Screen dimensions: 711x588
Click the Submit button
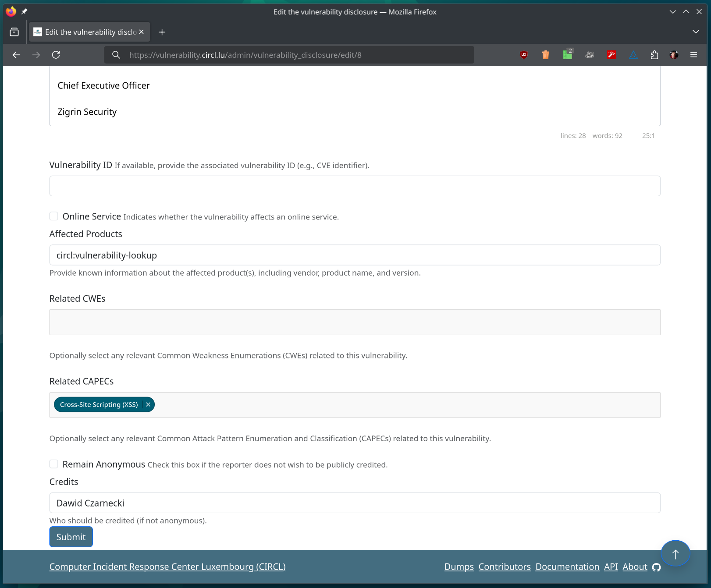click(71, 537)
